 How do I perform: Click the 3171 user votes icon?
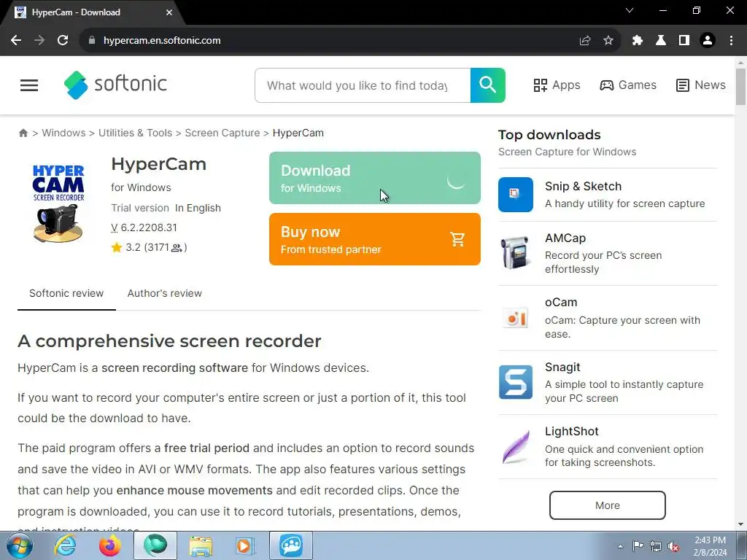tap(177, 248)
